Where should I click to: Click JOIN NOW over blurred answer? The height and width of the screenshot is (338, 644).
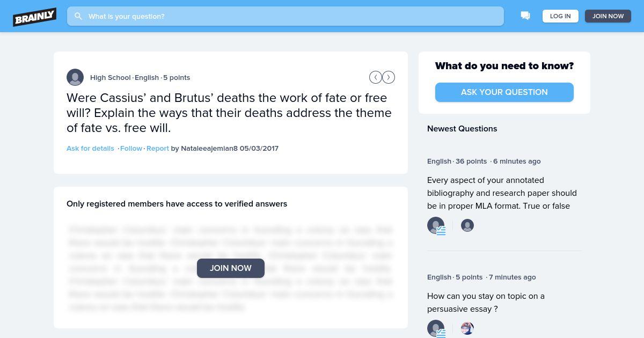point(231,268)
